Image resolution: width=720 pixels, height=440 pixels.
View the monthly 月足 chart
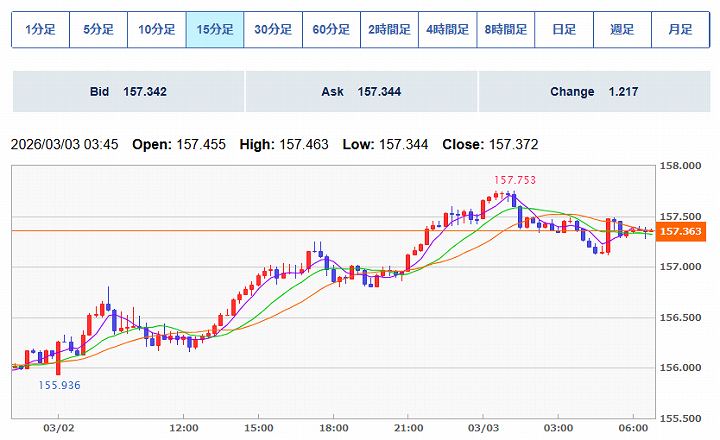[680, 30]
